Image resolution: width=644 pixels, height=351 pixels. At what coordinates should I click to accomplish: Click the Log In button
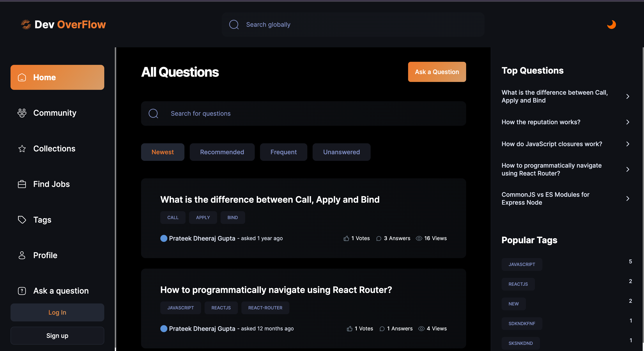[x=57, y=312]
